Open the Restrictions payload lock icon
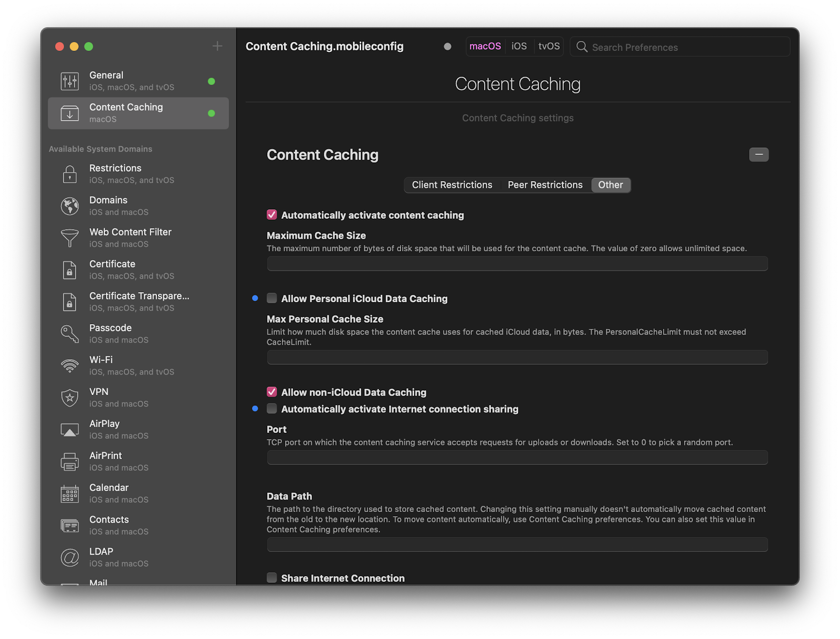The width and height of the screenshot is (840, 639). (69, 174)
